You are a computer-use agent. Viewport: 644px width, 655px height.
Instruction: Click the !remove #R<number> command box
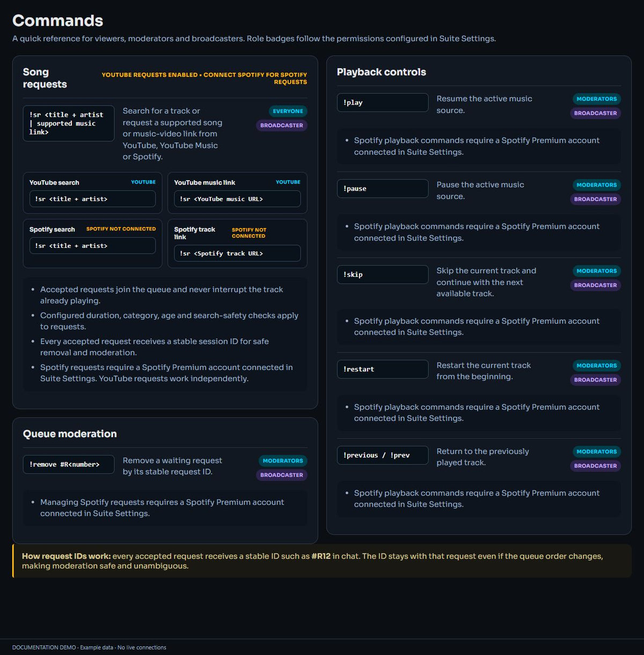pos(68,465)
